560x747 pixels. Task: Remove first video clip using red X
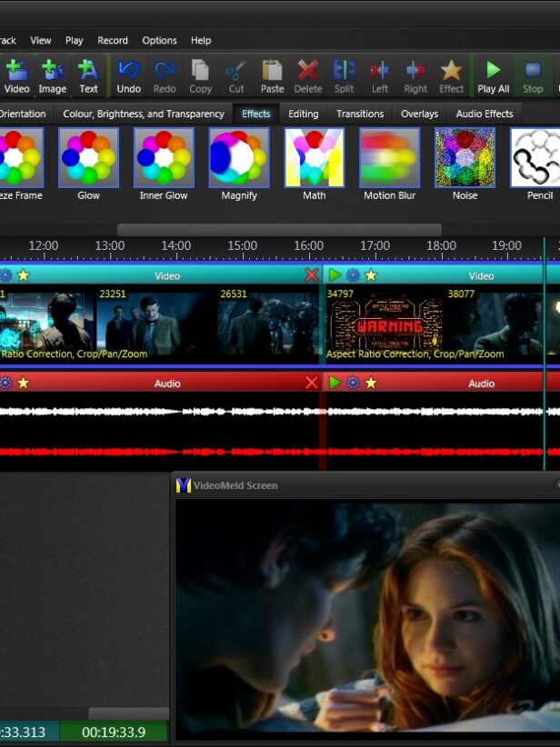coord(312,275)
